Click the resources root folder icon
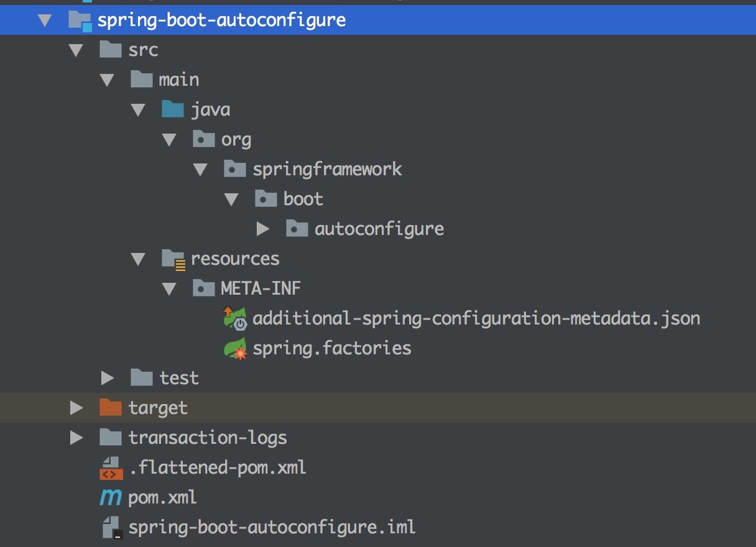Screen dimensions: 756x547 point(173,260)
